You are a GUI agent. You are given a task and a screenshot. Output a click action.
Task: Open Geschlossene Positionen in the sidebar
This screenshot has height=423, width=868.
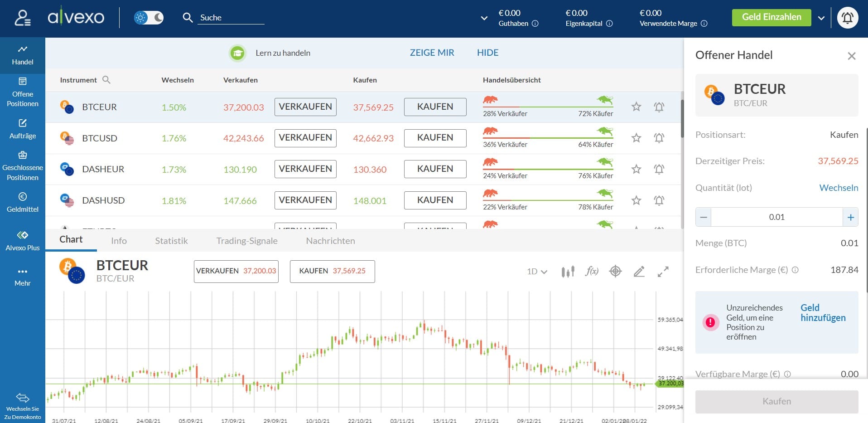[x=23, y=166]
